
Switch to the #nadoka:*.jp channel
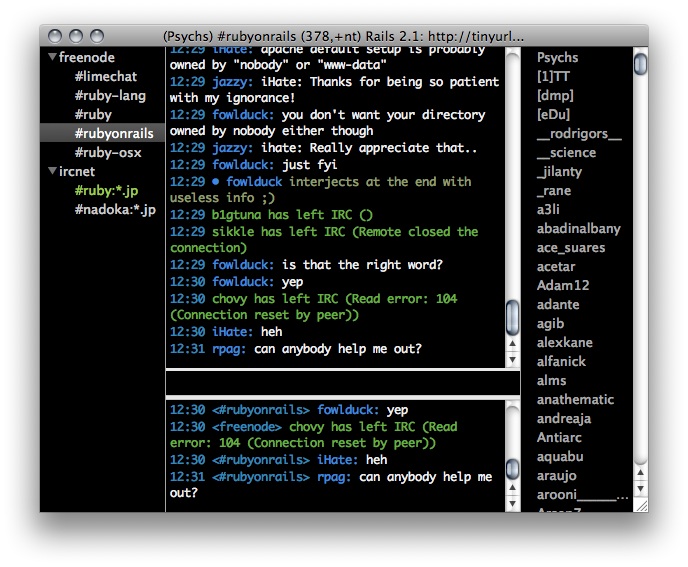pos(115,210)
